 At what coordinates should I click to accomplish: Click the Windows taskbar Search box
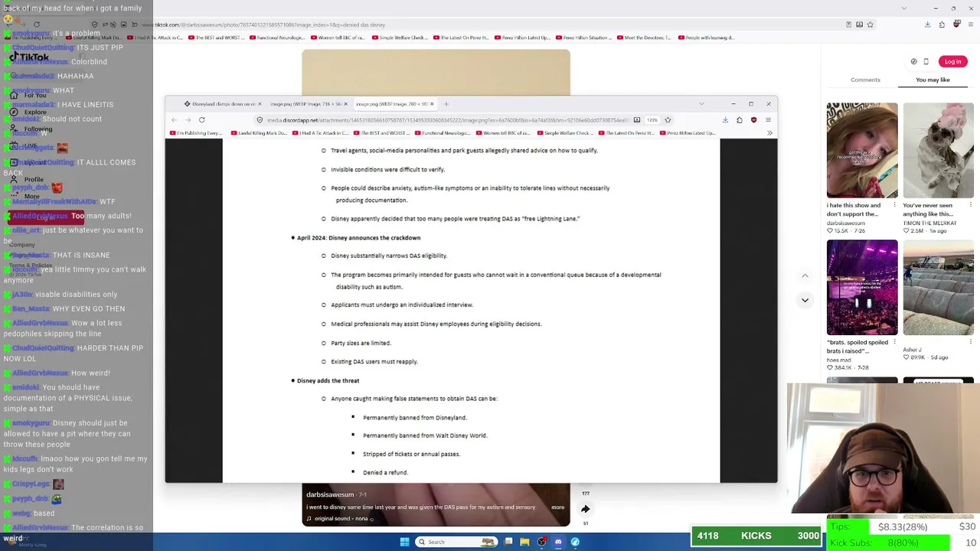[x=456, y=542]
